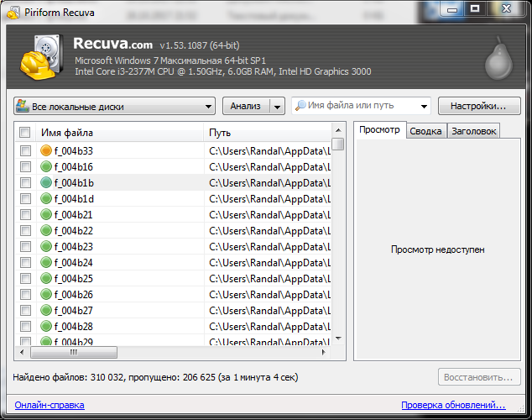
Task: Click the Recuva.com heading text
Action: (x=113, y=44)
